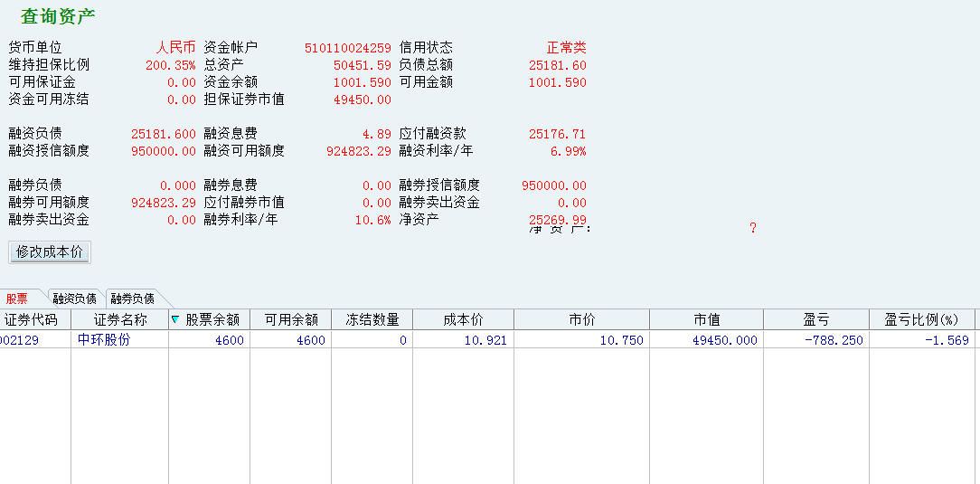Click the 融资授信额度 value 950000.00
The width and height of the screenshot is (980, 484).
click(164, 151)
